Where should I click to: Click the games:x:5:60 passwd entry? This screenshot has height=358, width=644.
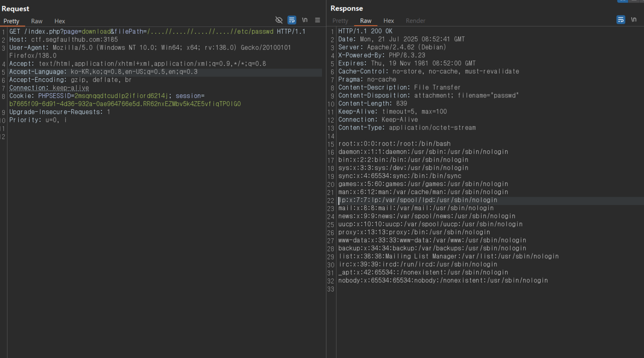click(x=423, y=184)
